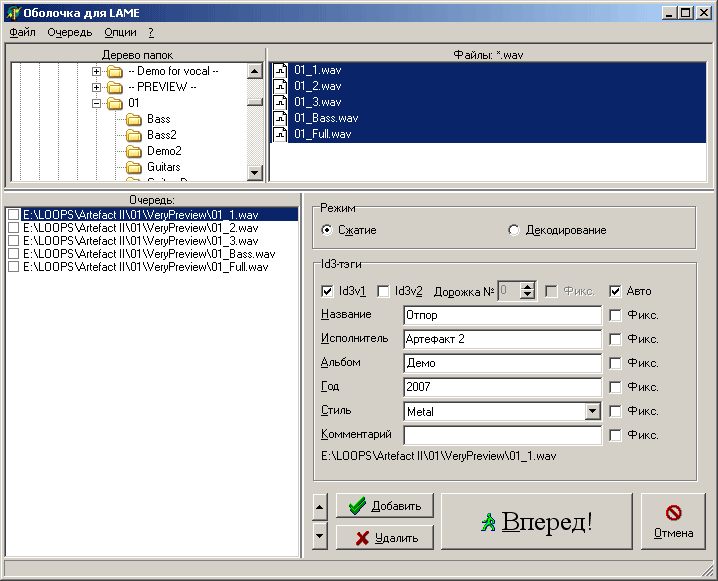This screenshot has height=581, width=718.
Task: Click the folder icon of -- Demo for vocal --
Action: pyautogui.click(x=115, y=71)
